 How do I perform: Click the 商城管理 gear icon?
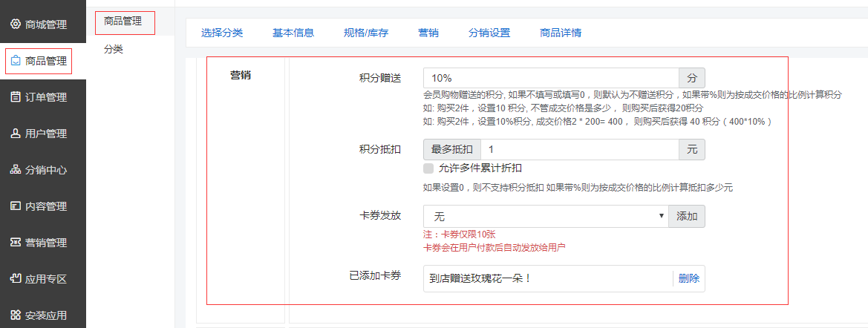tap(16, 24)
